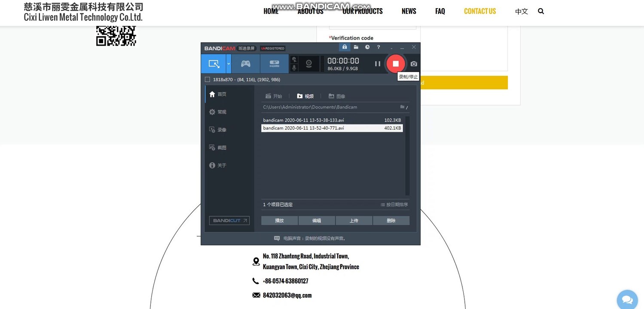Open Bandicam help question mark

pos(378,47)
